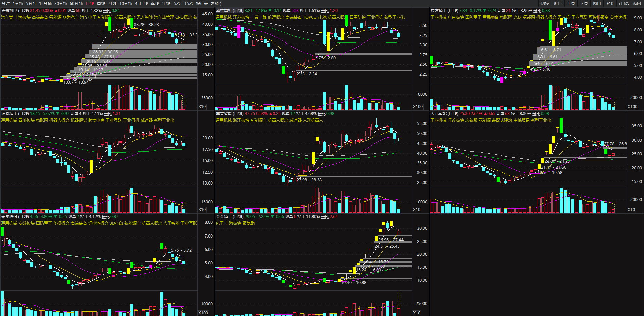
Task: Click 返回 to go back
Action: 637,3
